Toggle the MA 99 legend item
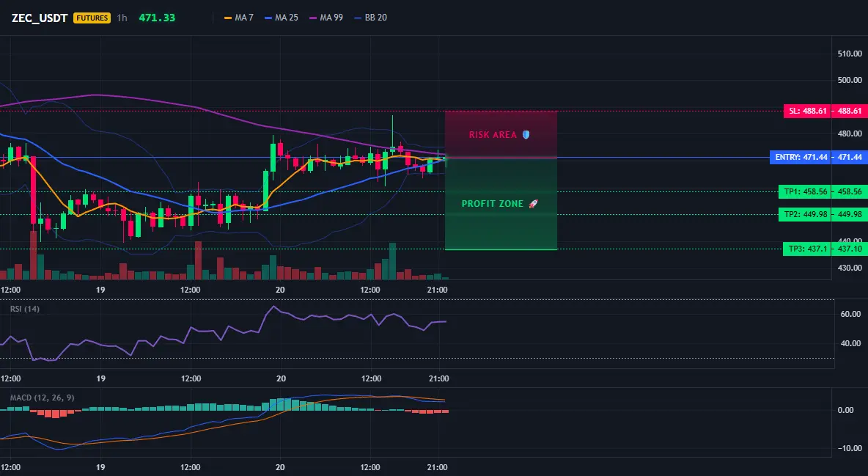This screenshot has width=868, height=476. [326, 18]
